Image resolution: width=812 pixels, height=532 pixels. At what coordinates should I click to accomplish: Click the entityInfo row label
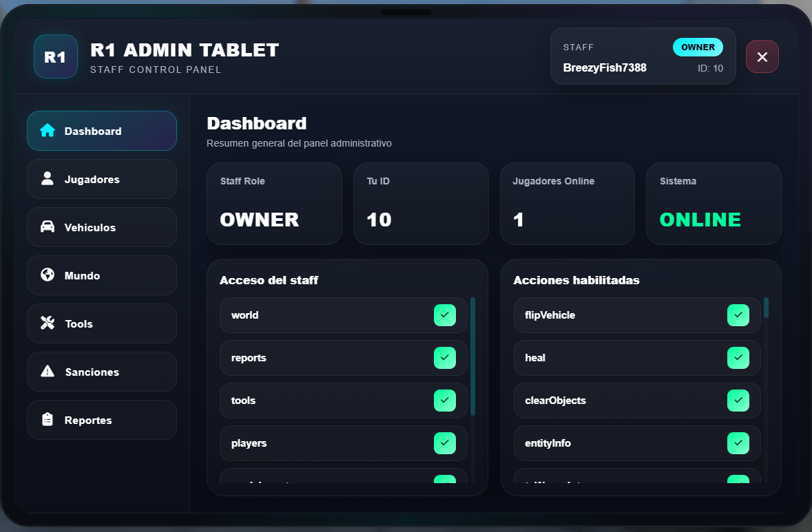[548, 443]
